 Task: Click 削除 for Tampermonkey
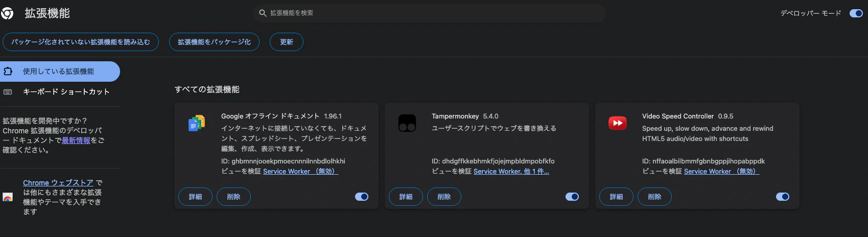click(x=444, y=197)
